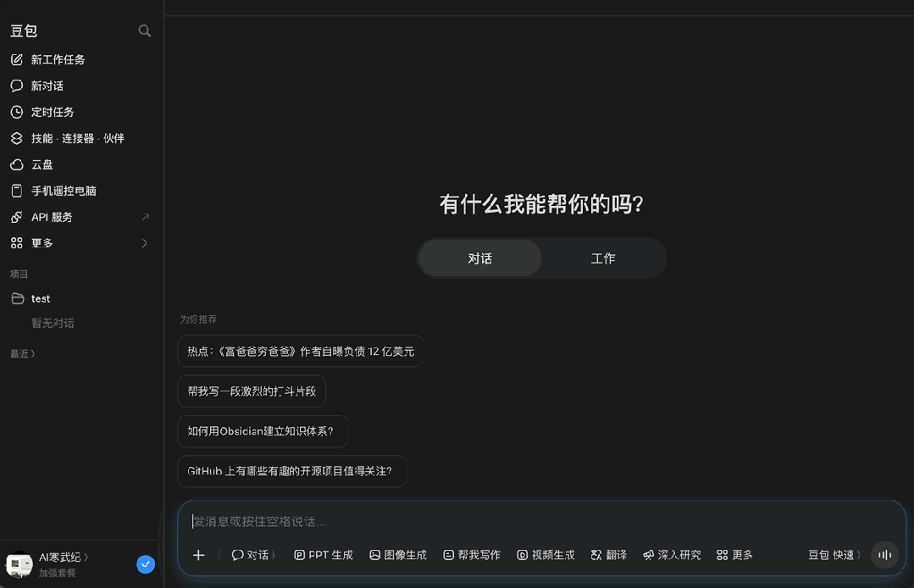This screenshot has width=914, height=588.
Task: Open the 对话 mode dropdown in input bar
Action: click(253, 555)
